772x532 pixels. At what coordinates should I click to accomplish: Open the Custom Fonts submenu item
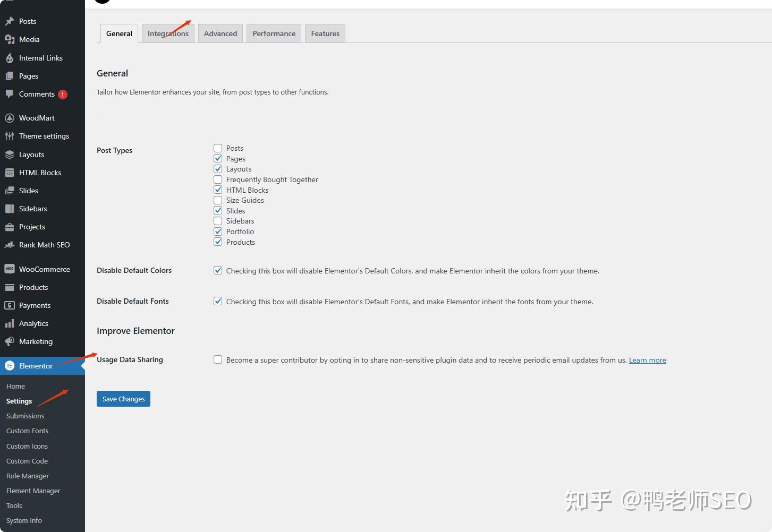point(27,431)
